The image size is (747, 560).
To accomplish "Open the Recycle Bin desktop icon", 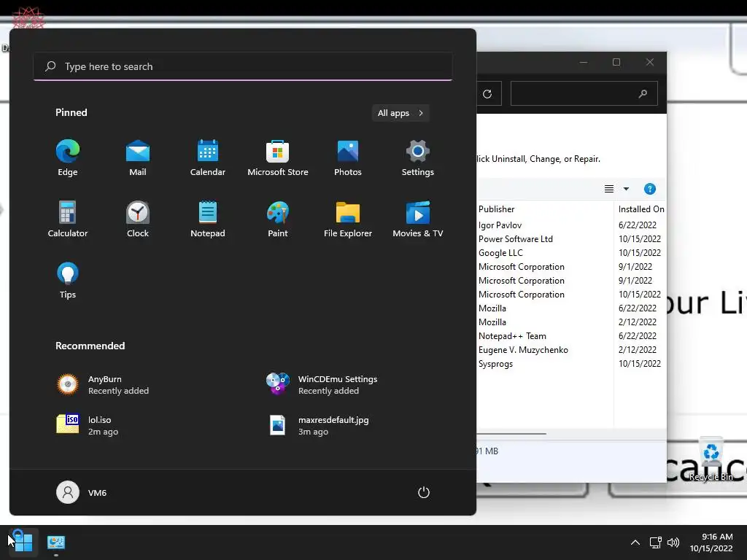I will click(711, 459).
